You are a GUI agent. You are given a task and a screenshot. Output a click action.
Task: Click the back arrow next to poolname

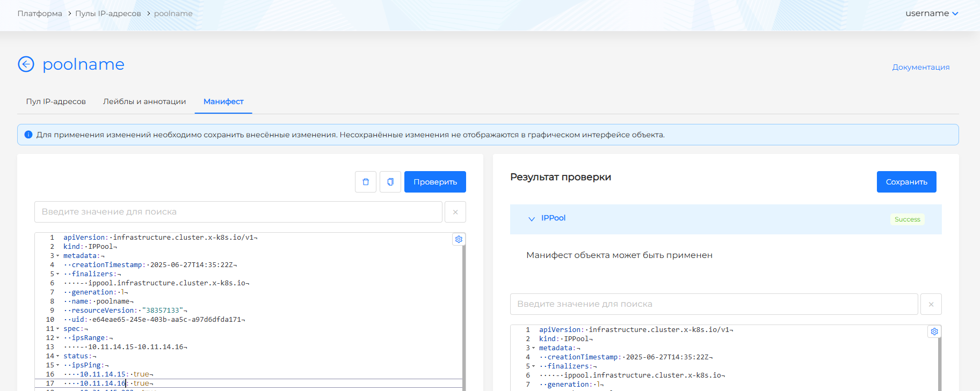26,64
